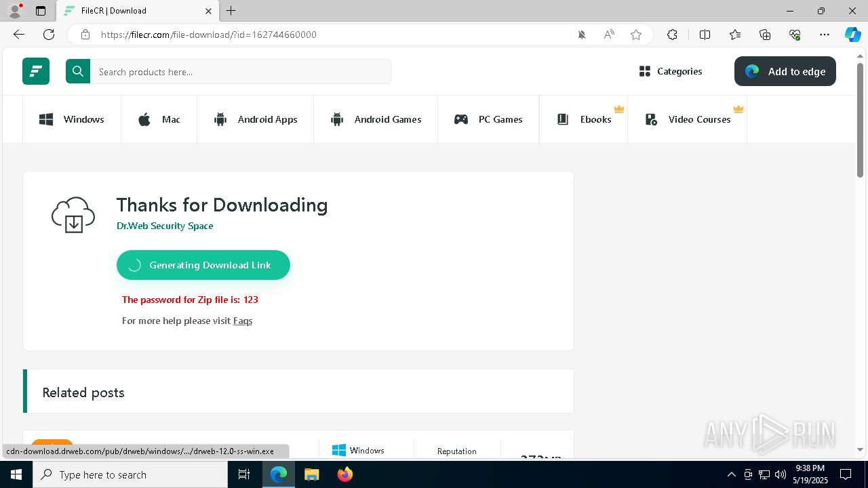Open a new browser tab
The width and height of the screenshot is (868, 488).
click(231, 11)
